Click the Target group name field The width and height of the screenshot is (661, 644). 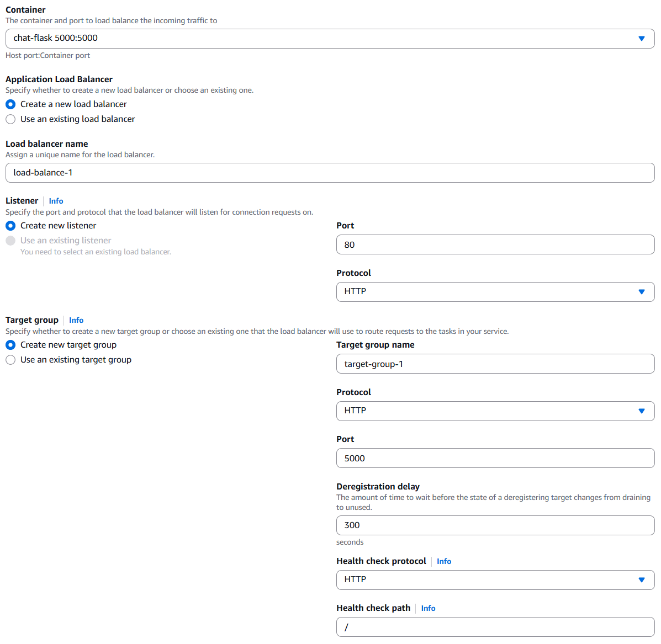(x=495, y=364)
